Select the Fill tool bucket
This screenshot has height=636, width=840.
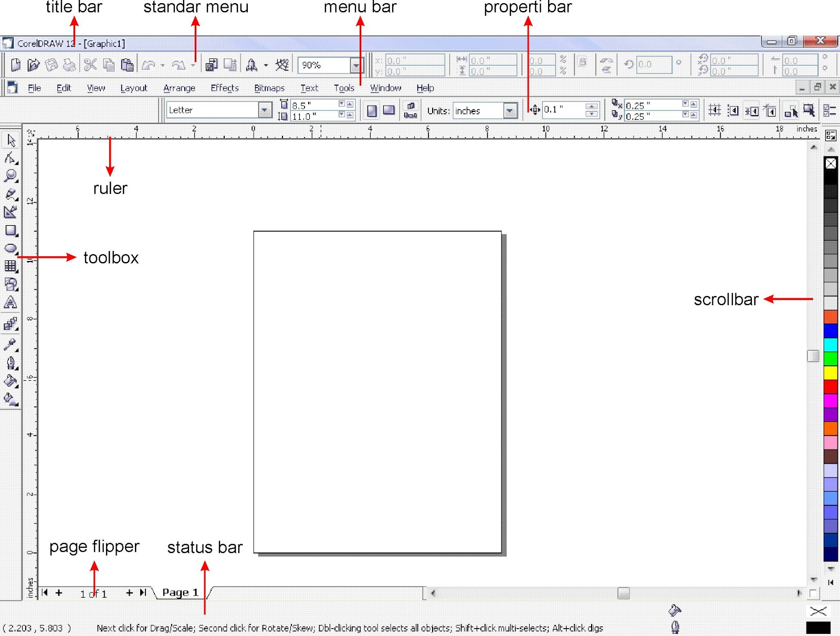[x=11, y=381]
